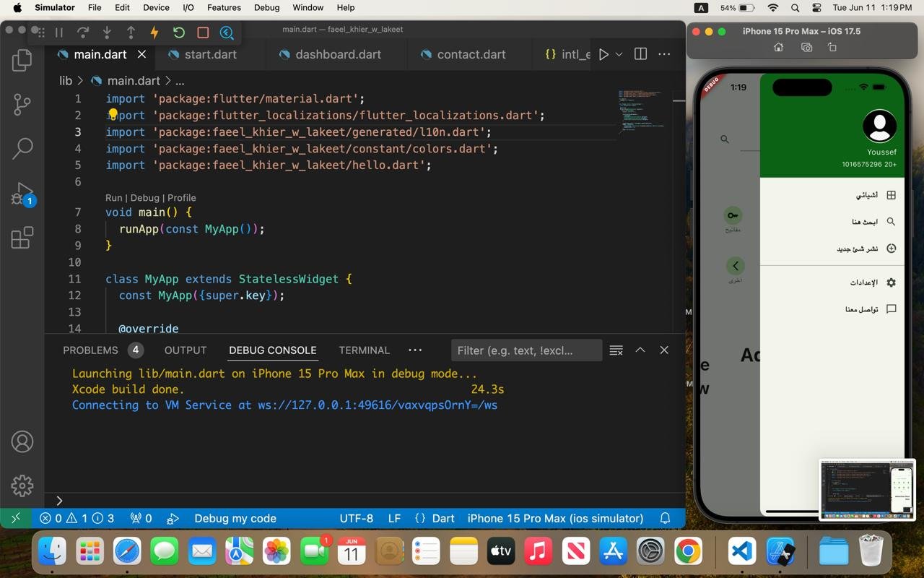Toggle notifications bell in the status bar
The image size is (924, 578).
click(x=666, y=518)
